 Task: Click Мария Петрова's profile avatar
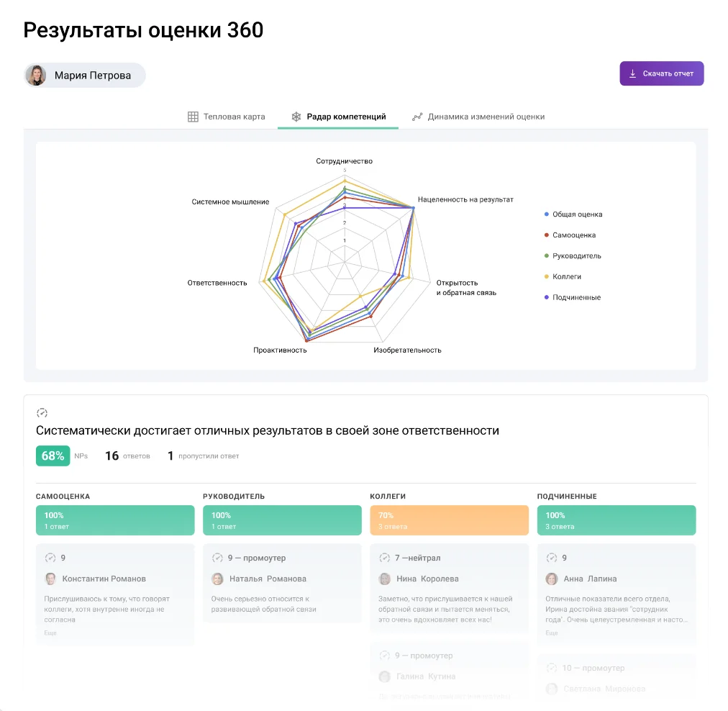pyautogui.click(x=36, y=75)
